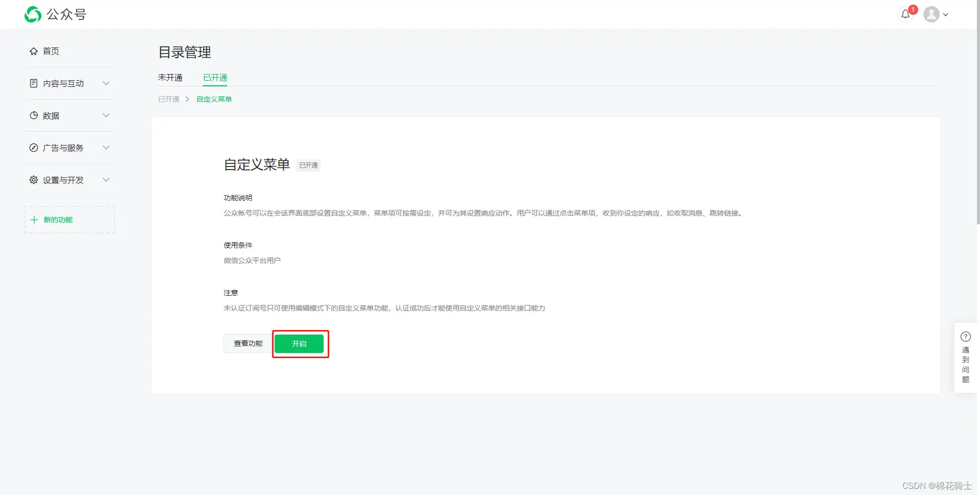This screenshot has width=980, height=495.
Task: Open notifications via the bell icon
Action: click(905, 14)
